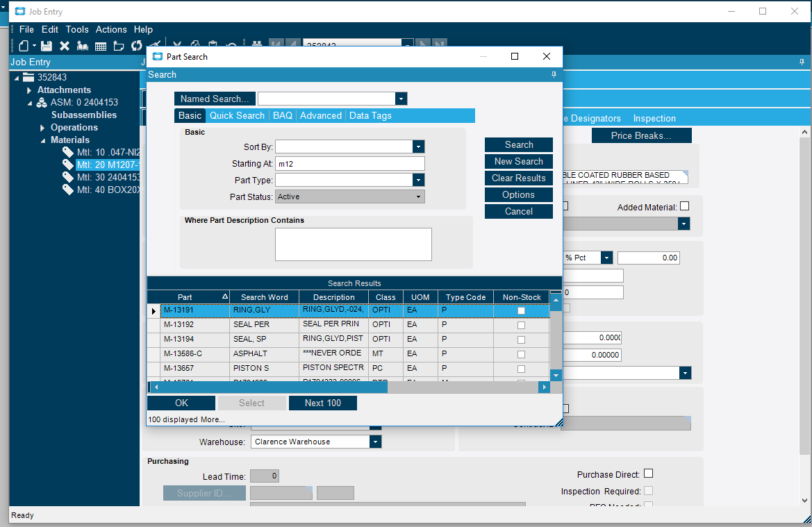Check the Purchase Direct checkbox
Screen dimensions: 812x527
pyautogui.click(x=649, y=474)
